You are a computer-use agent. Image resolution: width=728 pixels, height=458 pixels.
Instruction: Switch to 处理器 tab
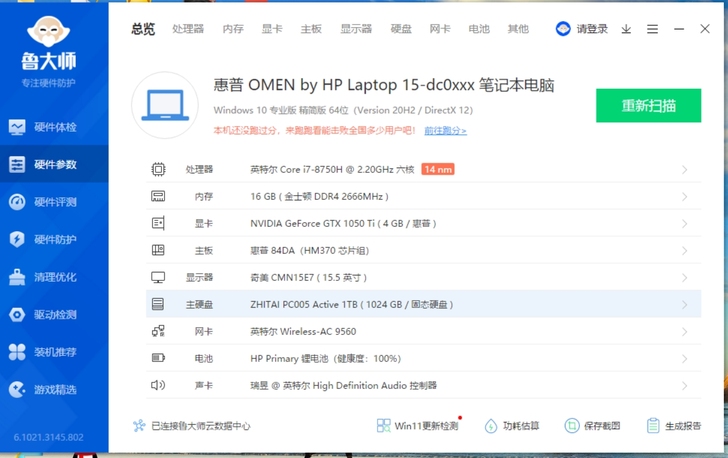tap(188, 29)
